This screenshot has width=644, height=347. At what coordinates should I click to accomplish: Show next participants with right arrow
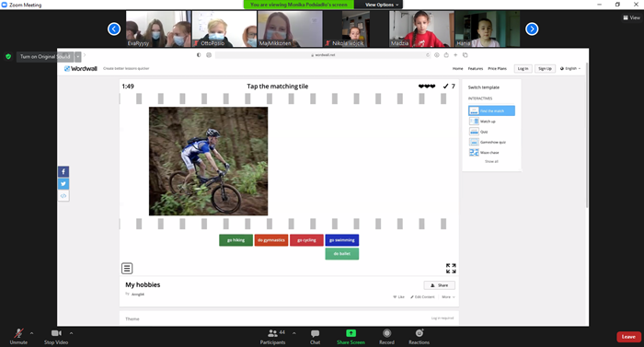[532, 29]
